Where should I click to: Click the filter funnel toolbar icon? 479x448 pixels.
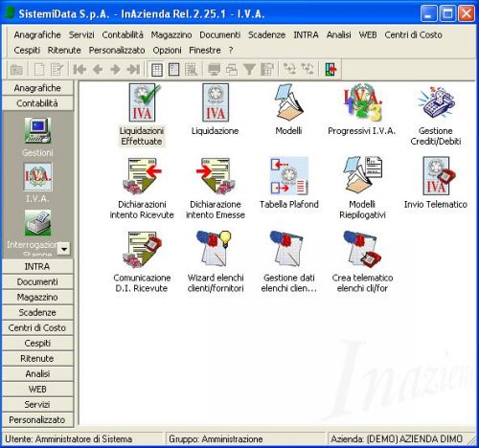249,69
